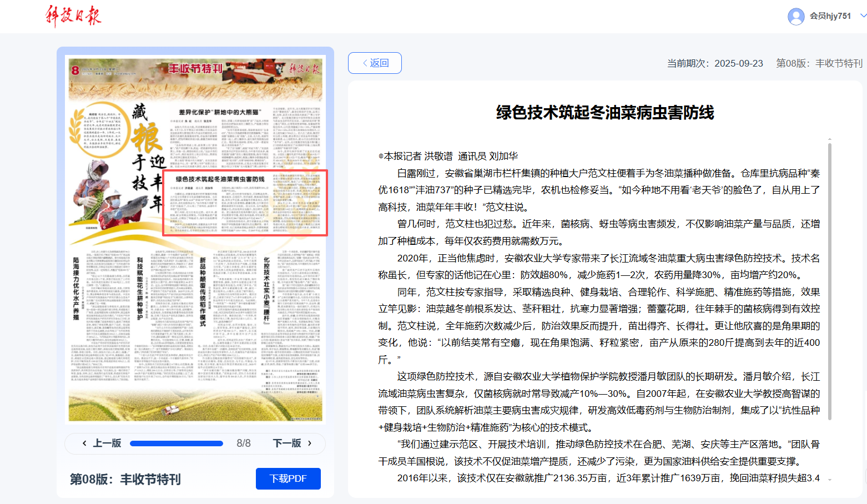The height and width of the screenshot is (504, 867).
Task: Click the 下载PDF button
Action: tap(288, 478)
